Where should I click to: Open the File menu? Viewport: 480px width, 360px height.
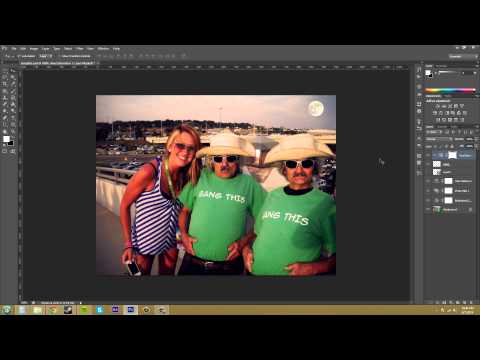[x=14, y=49]
